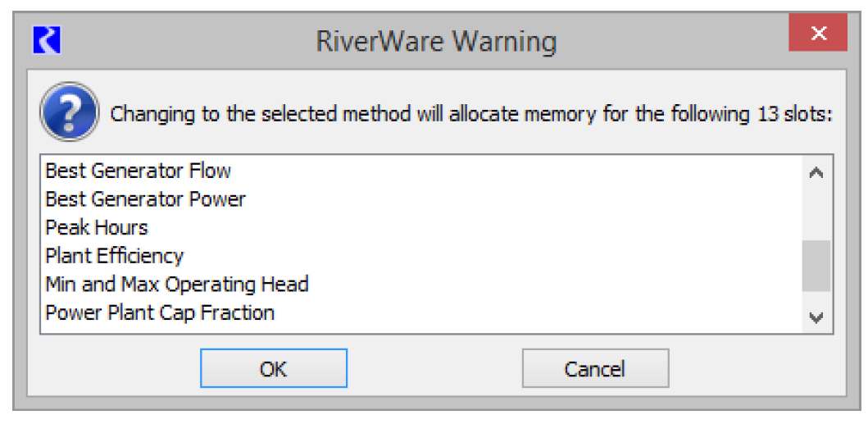Select Best Generator Flow slot
Screen dimensions: 868x424
(x=138, y=171)
